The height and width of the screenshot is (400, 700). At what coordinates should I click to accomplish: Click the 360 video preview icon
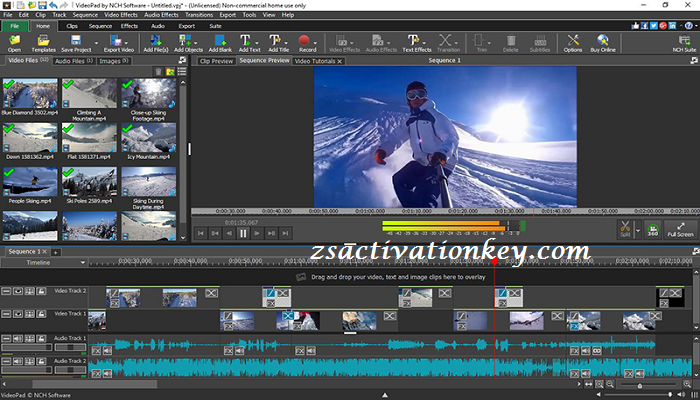[x=652, y=229]
